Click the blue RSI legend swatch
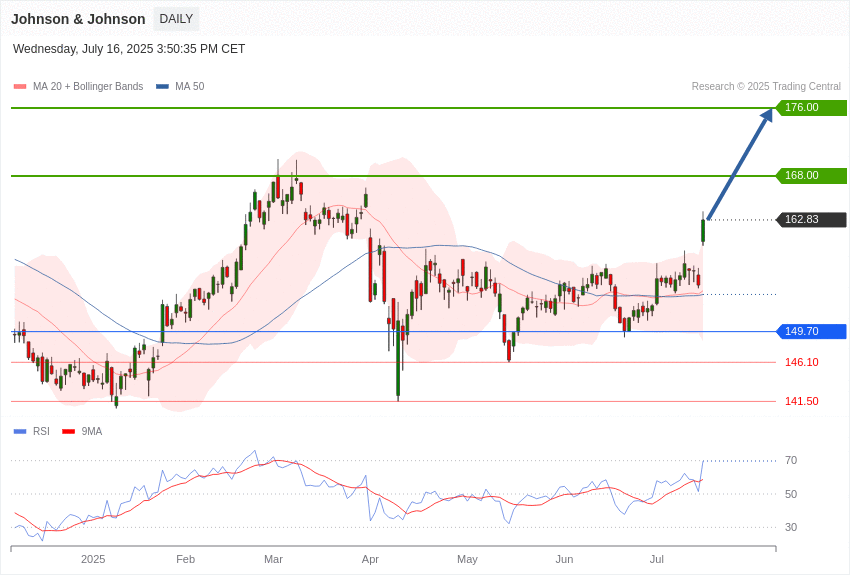The image size is (850, 576). tap(20, 432)
